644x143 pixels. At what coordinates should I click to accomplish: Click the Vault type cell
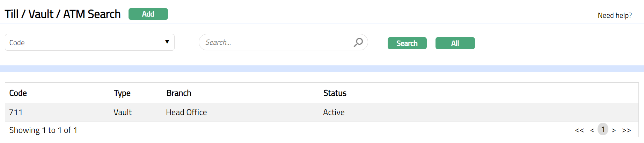123,112
